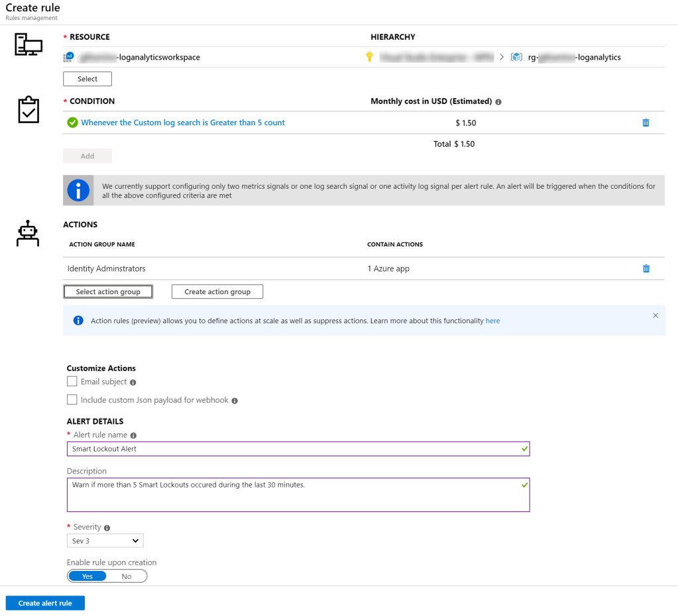Delete the Custom log search condition via trash icon
Viewport: 678px width, 616px height.
coord(646,122)
